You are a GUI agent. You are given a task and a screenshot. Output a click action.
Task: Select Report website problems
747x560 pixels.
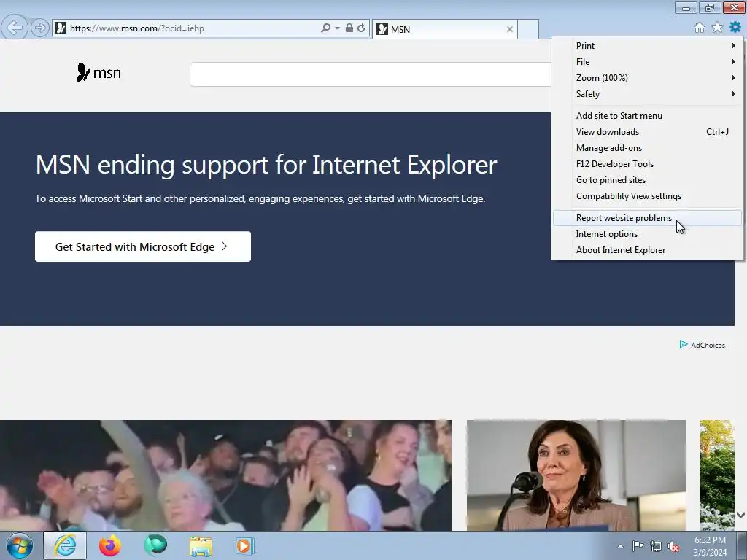[648, 218]
